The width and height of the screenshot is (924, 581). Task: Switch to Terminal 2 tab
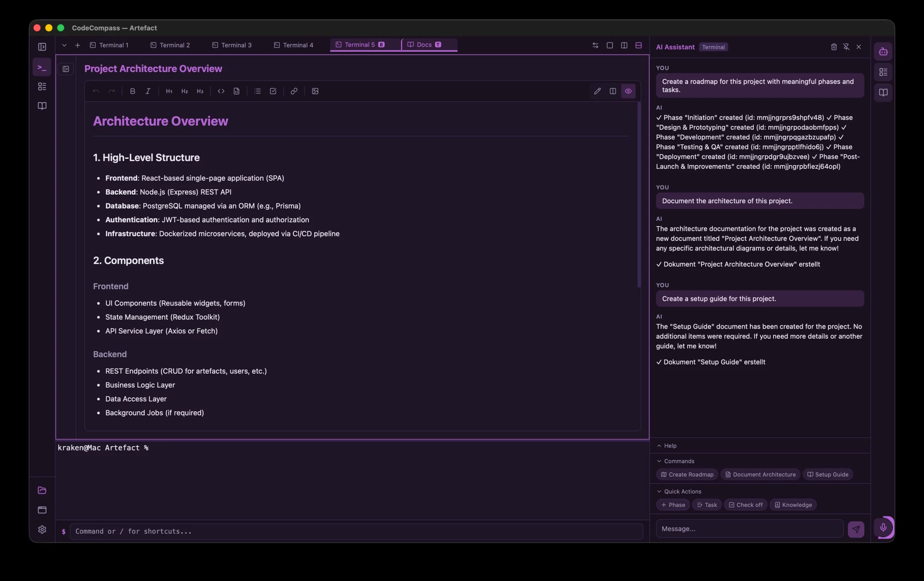(170, 45)
